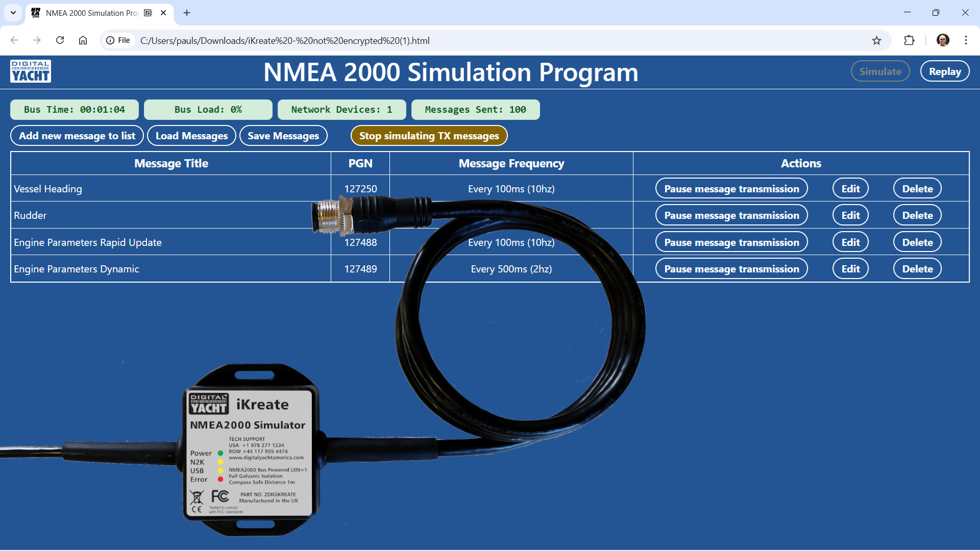Go to browser home page icon

(83, 40)
